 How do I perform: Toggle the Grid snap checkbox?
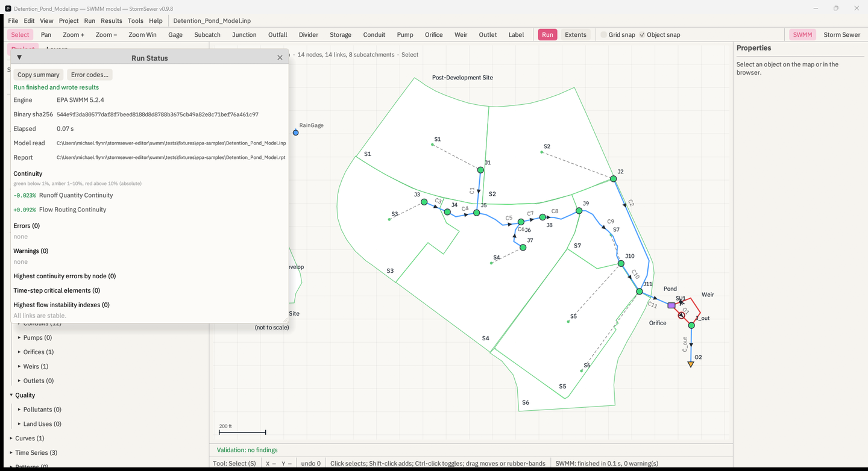tap(603, 35)
